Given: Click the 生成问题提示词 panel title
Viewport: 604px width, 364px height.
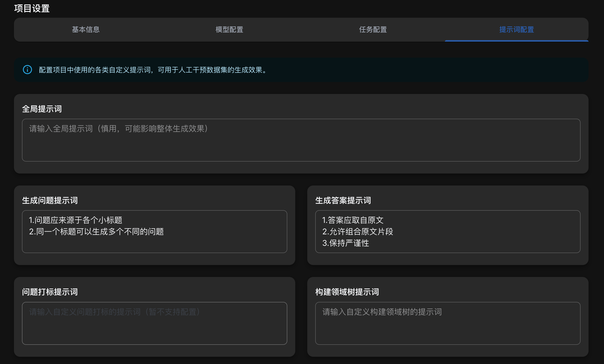Looking at the screenshot, I should (x=50, y=200).
